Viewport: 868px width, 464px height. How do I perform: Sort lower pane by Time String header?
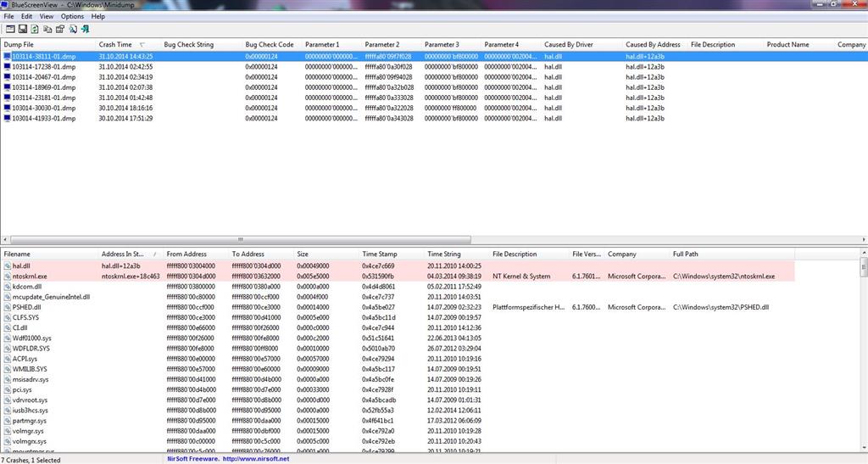point(456,254)
